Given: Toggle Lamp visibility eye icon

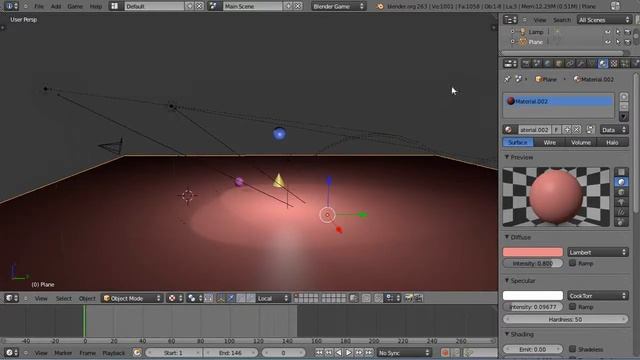Looking at the screenshot, I should coord(608,32).
